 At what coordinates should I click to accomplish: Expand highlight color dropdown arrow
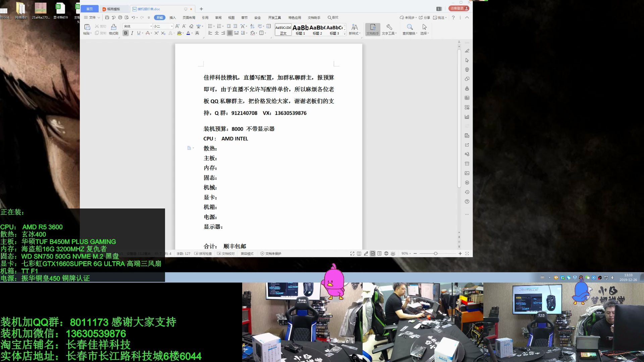pyautogui.click(x=183, y=33)
